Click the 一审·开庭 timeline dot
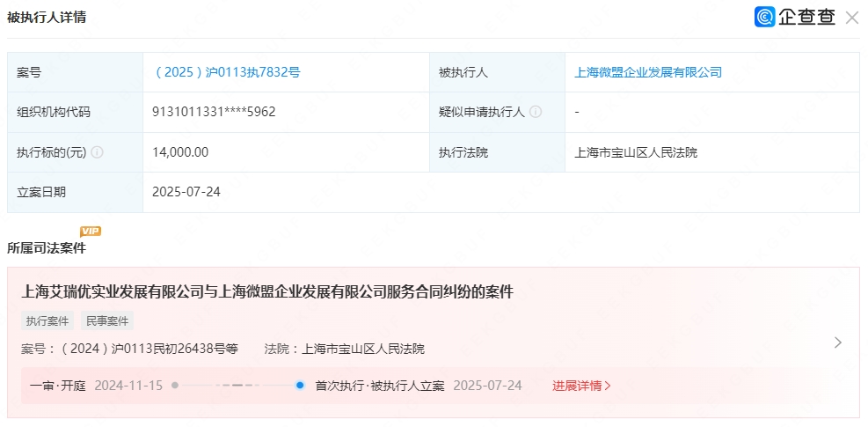 (175, 385)
